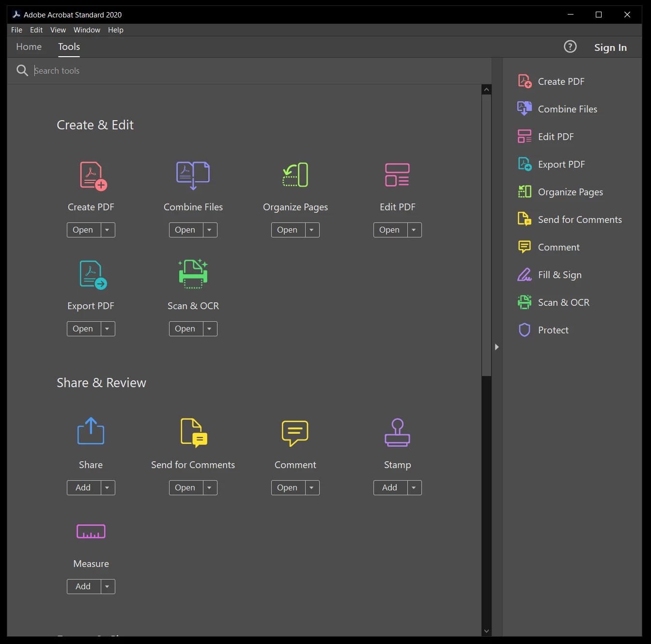This screenshot has width=651, height=644.
Task: Expand dropdown arrow next to Organize Pages Open
Action: [312, 230]
